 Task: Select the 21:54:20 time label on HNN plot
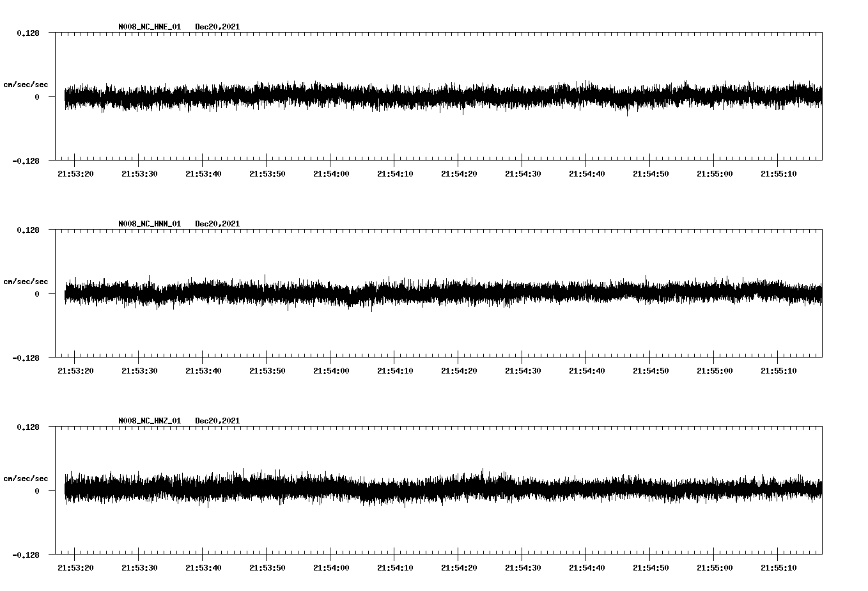point(459,370)
